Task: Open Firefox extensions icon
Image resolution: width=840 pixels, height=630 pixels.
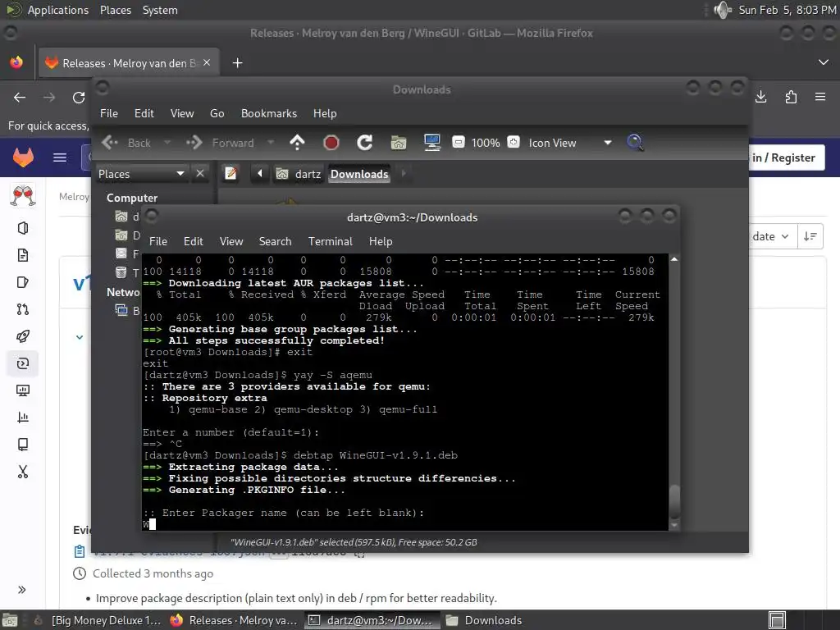Action: (791, 97)
